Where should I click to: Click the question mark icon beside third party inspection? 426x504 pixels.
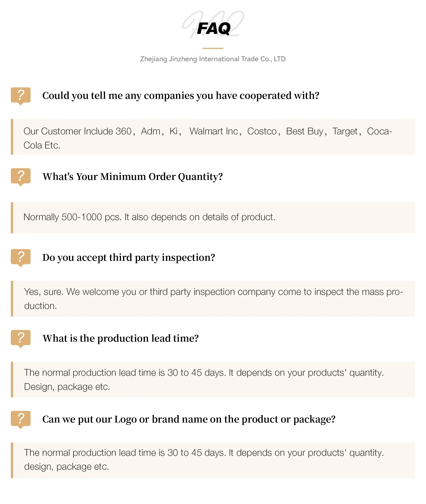21,257
